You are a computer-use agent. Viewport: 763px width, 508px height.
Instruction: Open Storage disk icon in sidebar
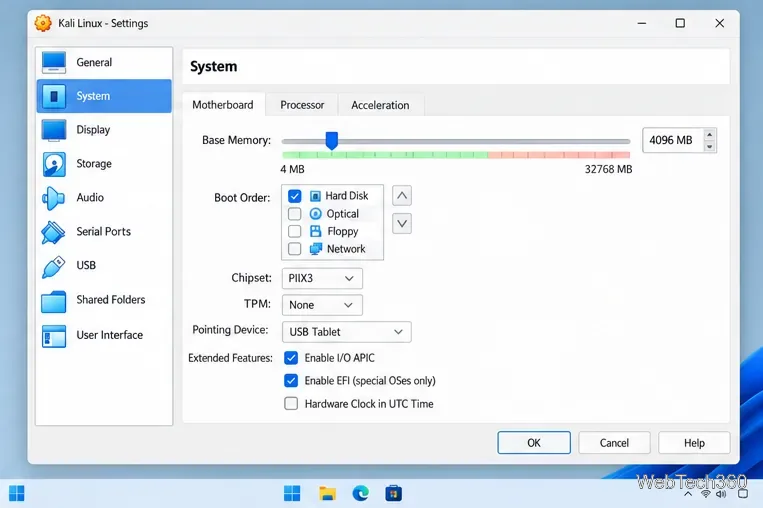[54, 164]
